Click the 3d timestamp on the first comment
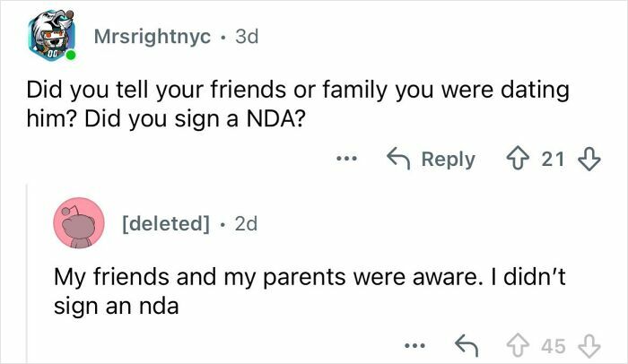Image resolution: width=628 pixels, height=364 pixels. pyautogui.click(x=245, y=38)
